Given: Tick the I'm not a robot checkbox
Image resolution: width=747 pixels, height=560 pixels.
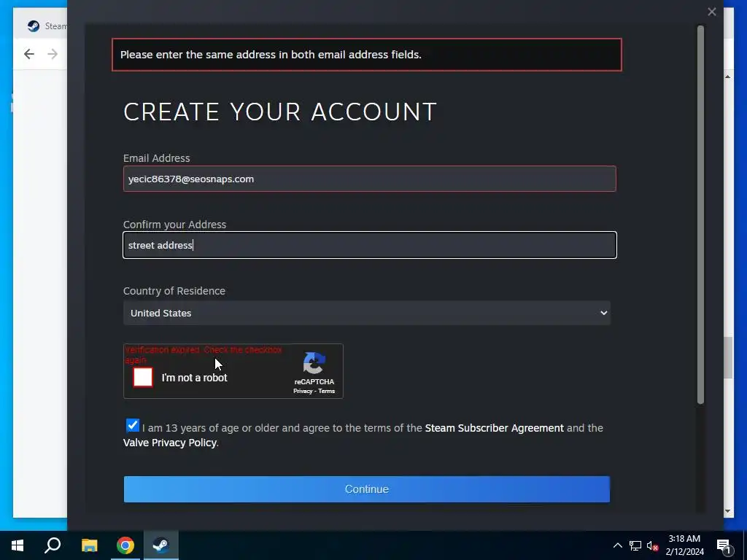Looking at the screenshot, I should coord(143,377).
